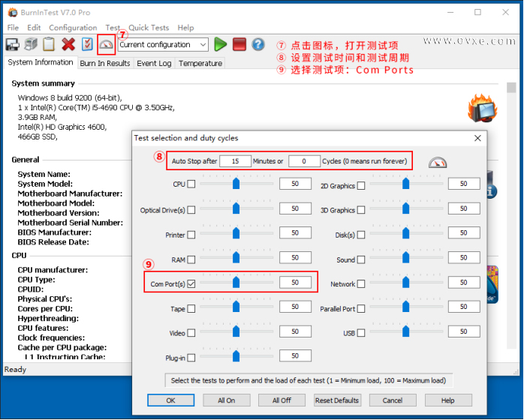
Task: Open test preferences checklist icon
Action: [x=87, y=44]
